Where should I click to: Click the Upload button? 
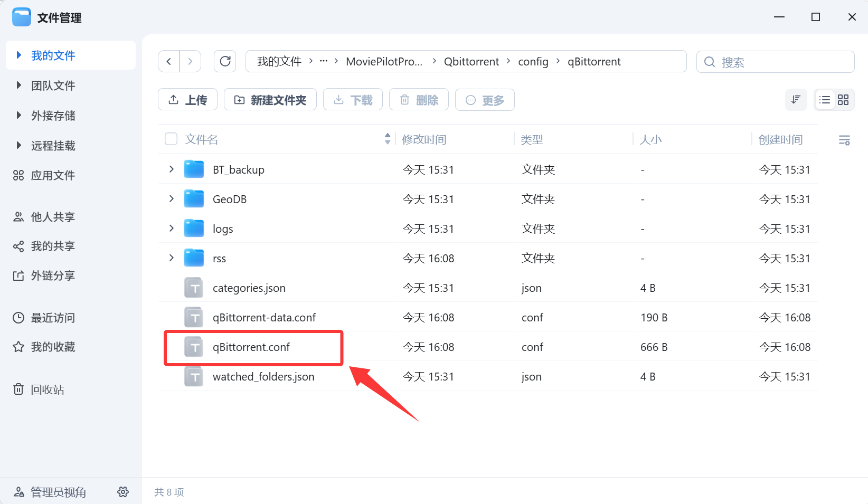point(187,100)
